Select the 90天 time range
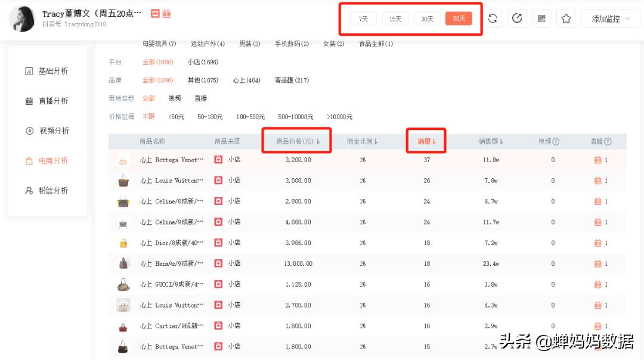 point(459,18)
